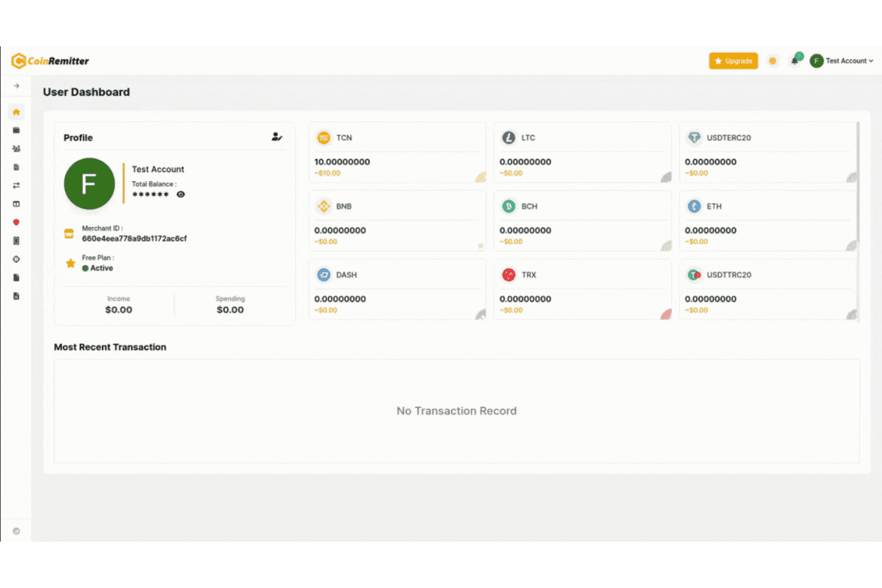Click the Income $0.00 value

[x=119, y=310]
